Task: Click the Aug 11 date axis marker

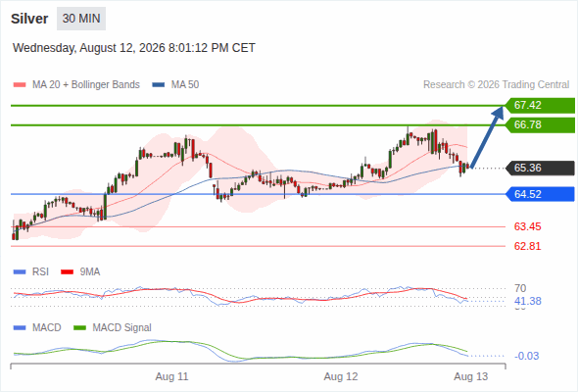Action: (171, 377)
